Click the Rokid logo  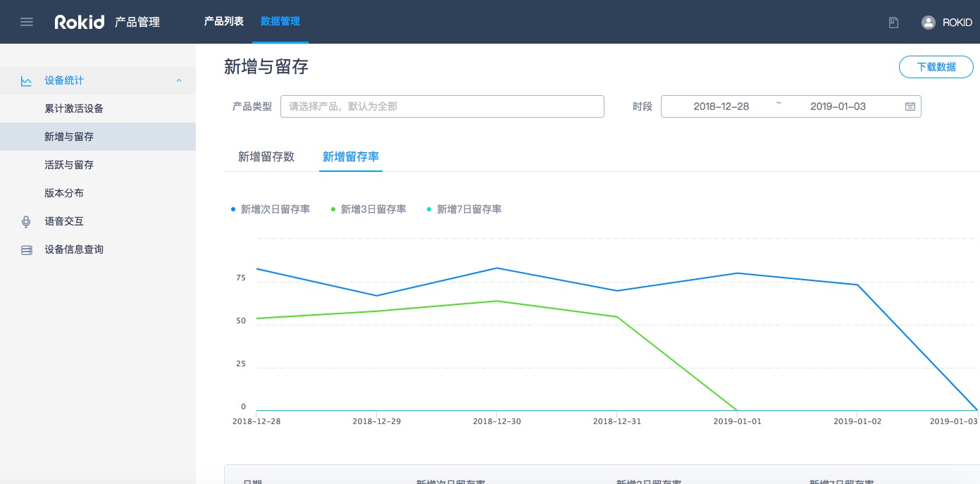[80, 22]
